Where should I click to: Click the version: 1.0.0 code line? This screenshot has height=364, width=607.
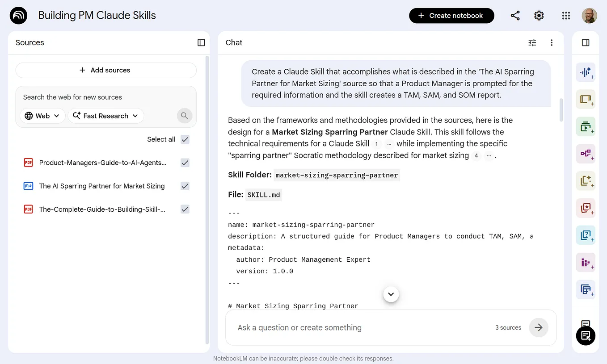click(x=265, y=271)
